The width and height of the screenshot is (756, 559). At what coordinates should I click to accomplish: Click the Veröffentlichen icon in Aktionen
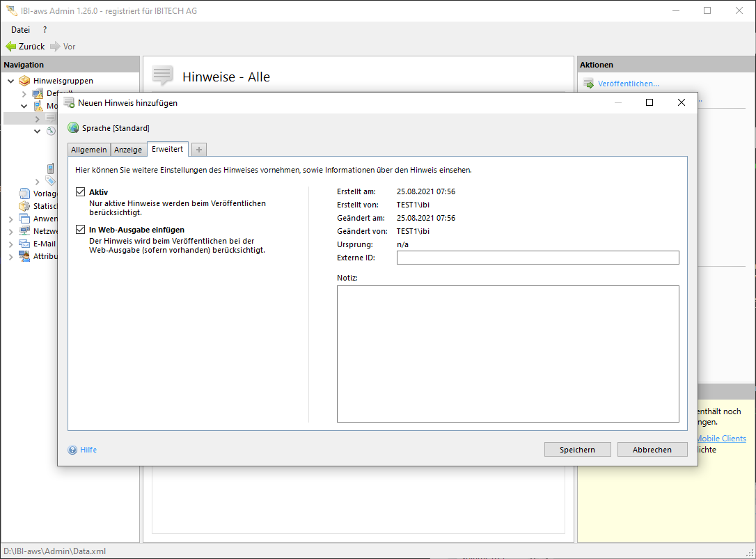(x=588, y=84)
